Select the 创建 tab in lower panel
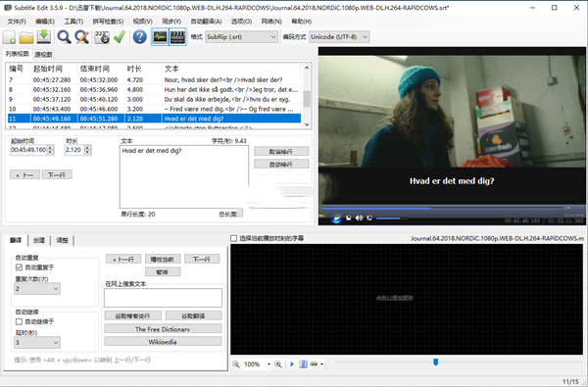This screenshot has width=588, height=387. 39,240
